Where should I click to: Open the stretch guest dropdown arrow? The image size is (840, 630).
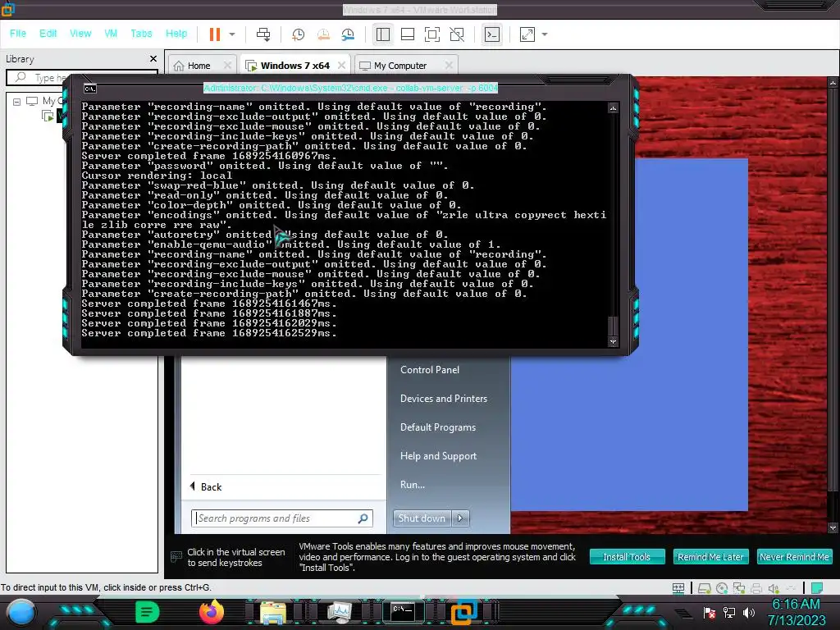point(545,34)
